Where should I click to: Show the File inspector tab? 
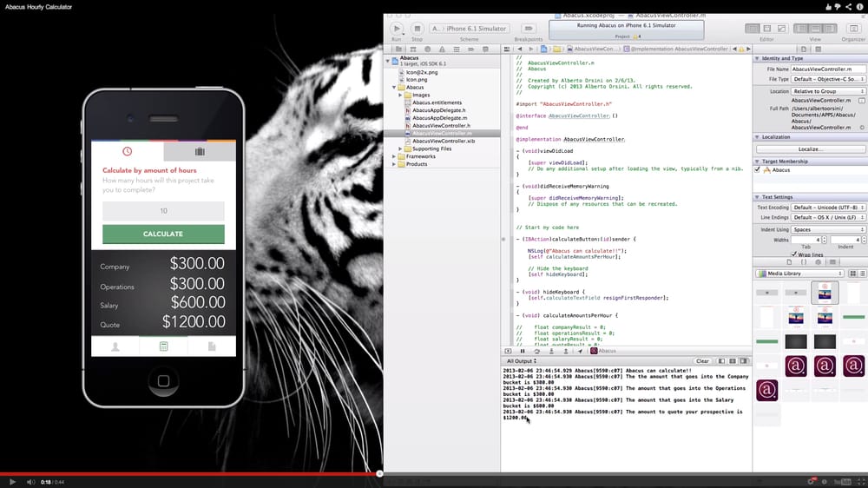[804, 49]
